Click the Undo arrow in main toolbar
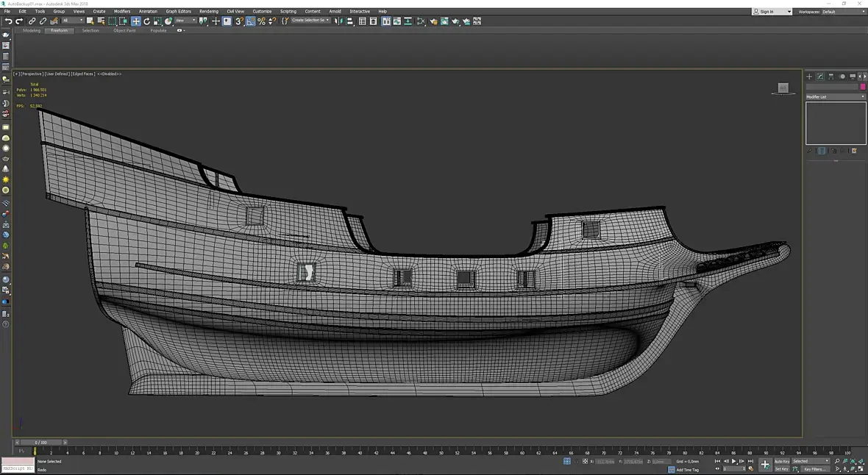The image size is (868, 475). [x=8, y=21]
